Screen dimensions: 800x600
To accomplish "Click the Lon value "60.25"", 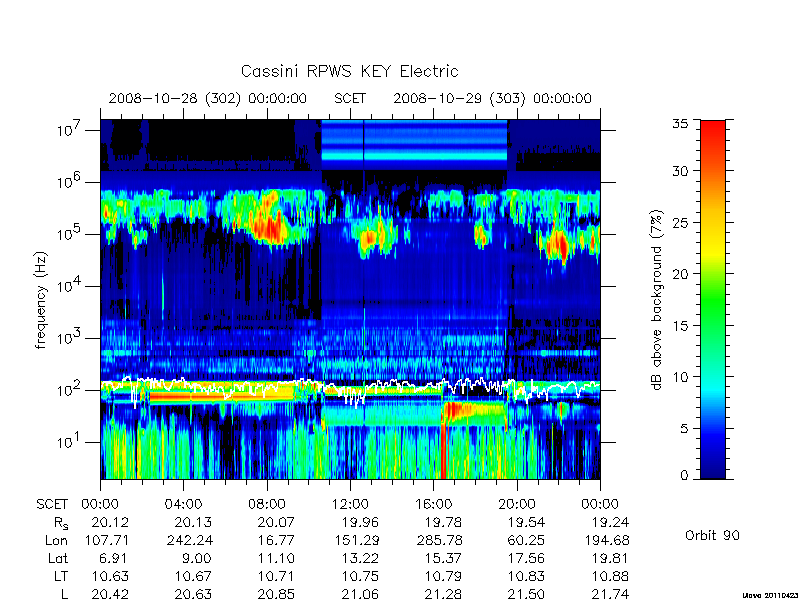I will (526, 540).
